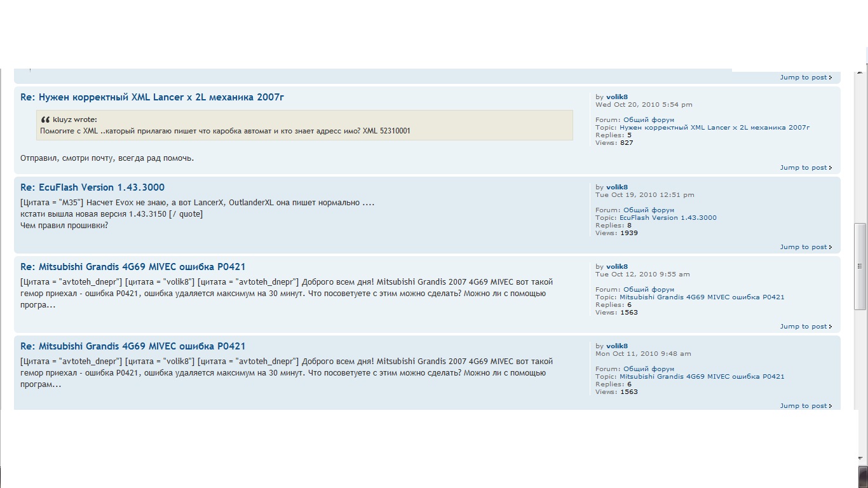Open the 'Re: EcuFlash Version 1.43.3000' post title
This screenshot has height=488, width=868.
92,187
